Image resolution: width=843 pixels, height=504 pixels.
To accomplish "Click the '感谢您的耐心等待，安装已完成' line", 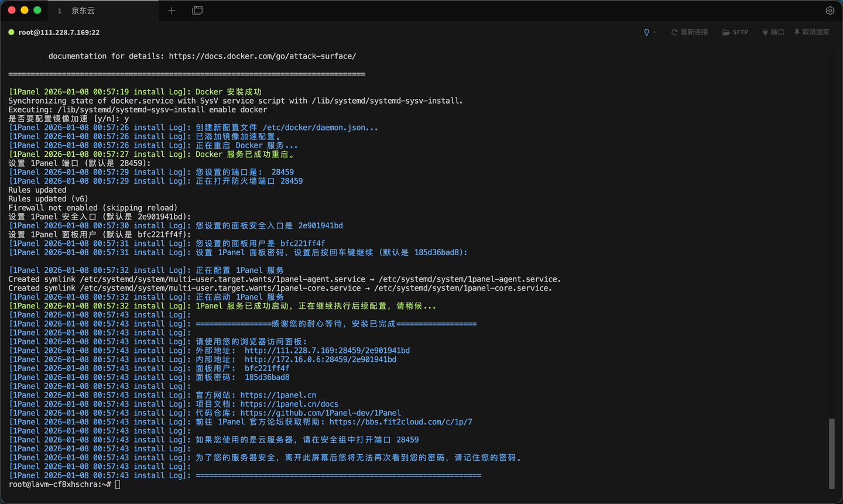I will (243, 324).
